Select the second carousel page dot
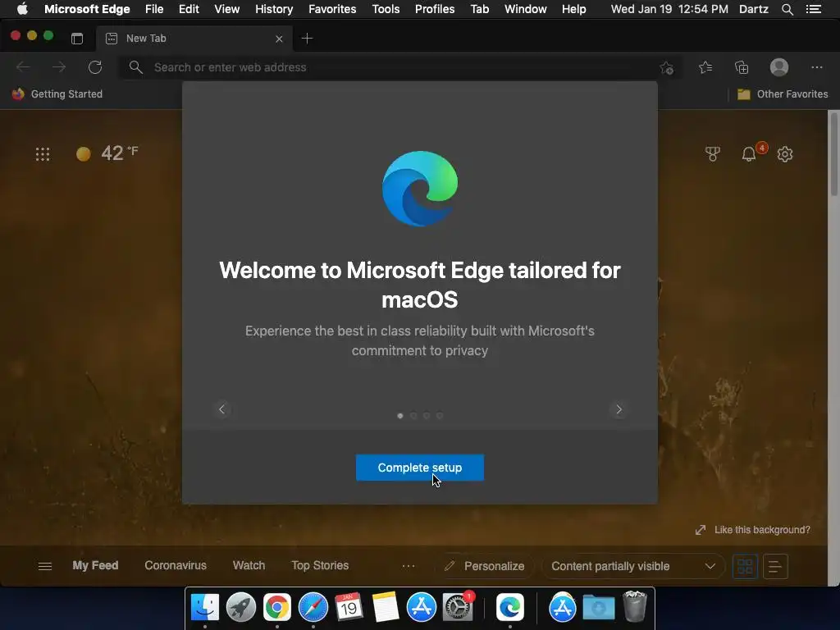 [x=413, y=416]
